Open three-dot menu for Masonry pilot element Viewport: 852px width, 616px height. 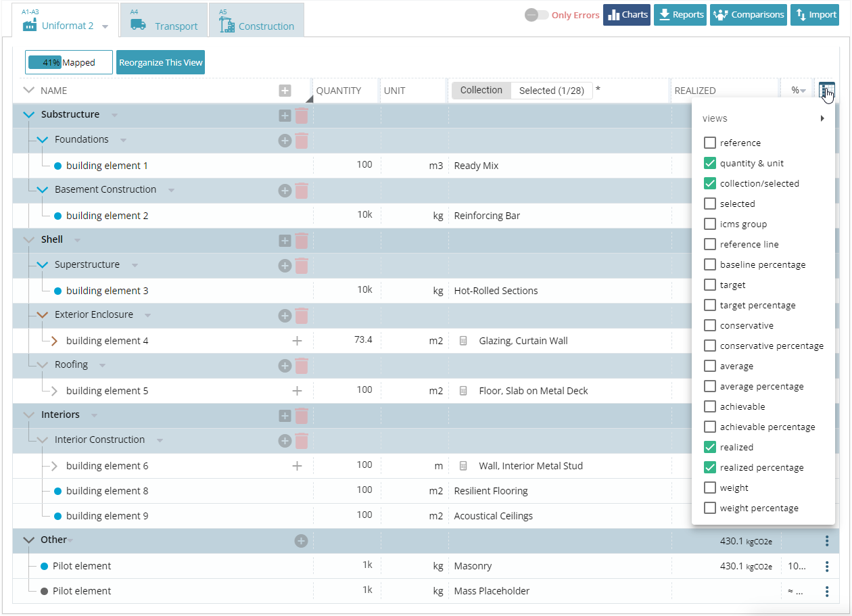[826, 567]
